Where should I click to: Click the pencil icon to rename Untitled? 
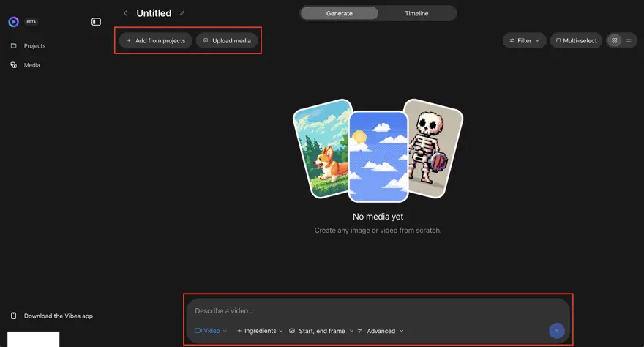point(182,13)
